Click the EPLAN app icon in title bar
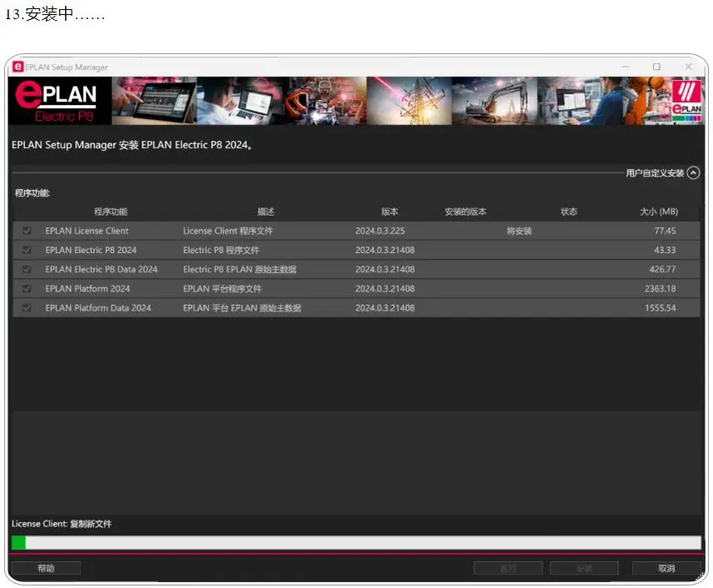 point(17,67)
